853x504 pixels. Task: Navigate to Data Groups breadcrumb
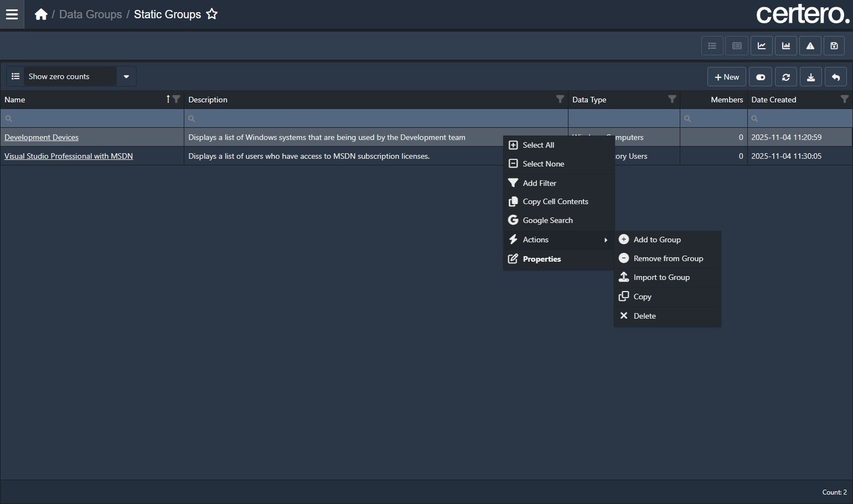click(x=90, y=14)
